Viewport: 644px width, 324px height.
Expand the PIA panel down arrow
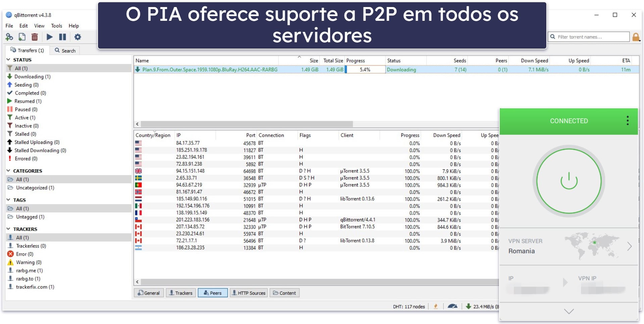pos(569,311)
